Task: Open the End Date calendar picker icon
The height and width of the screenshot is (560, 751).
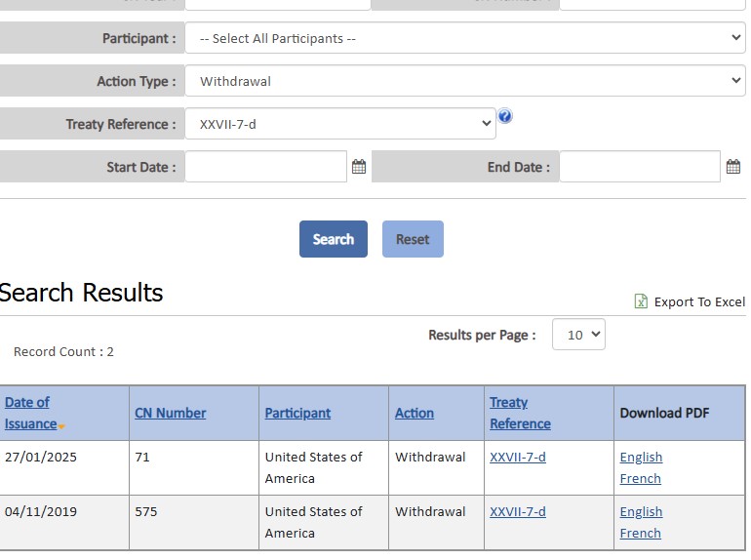Action: [733, 167]
